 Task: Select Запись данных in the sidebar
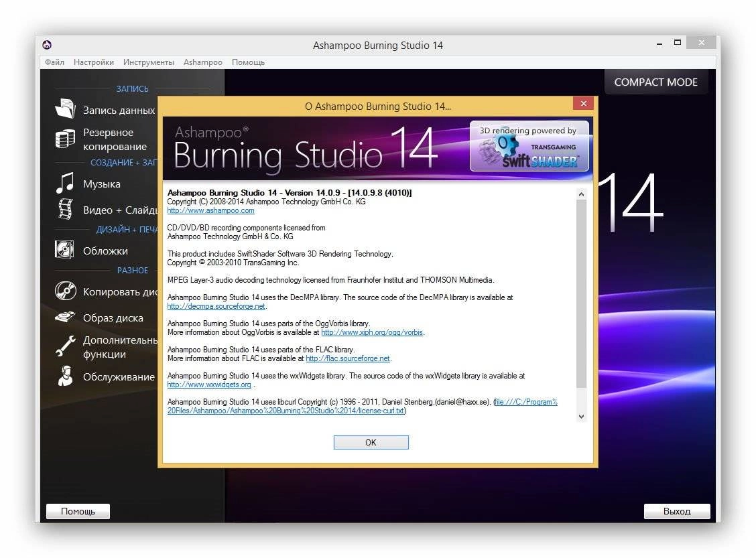pos(119,111)
